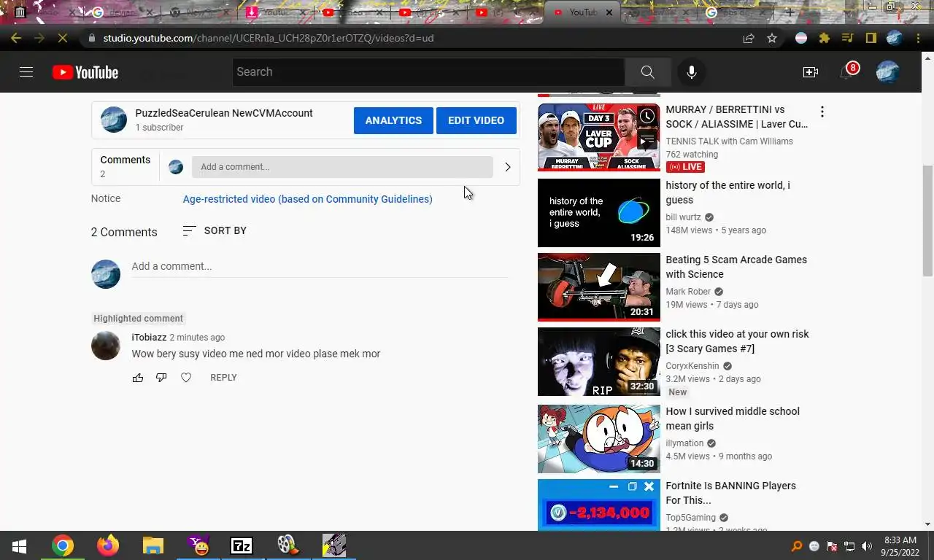Open the age-restricted video notice link
This screenshot has height=560, width=934.
[x=307, y=199]
